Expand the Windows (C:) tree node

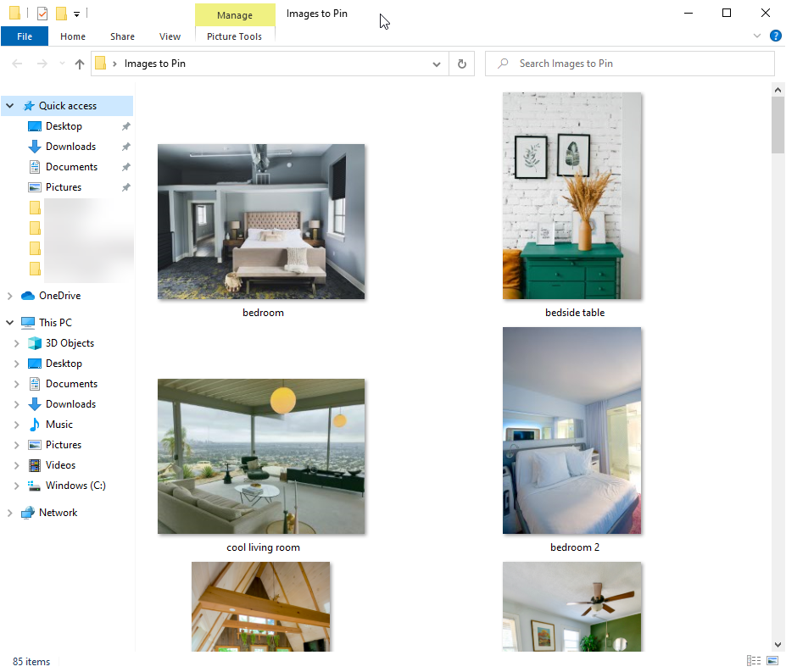[17, 486]
